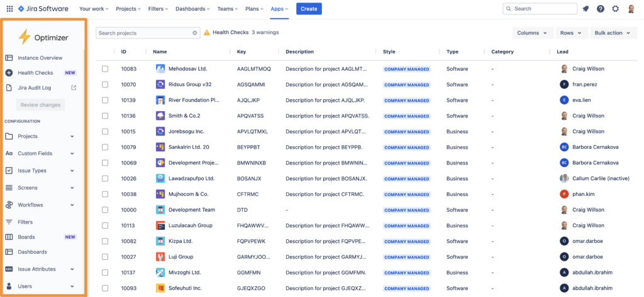Open the help question mark icon
The width and height of the screenshot is (644, 297).
[601, 9]
